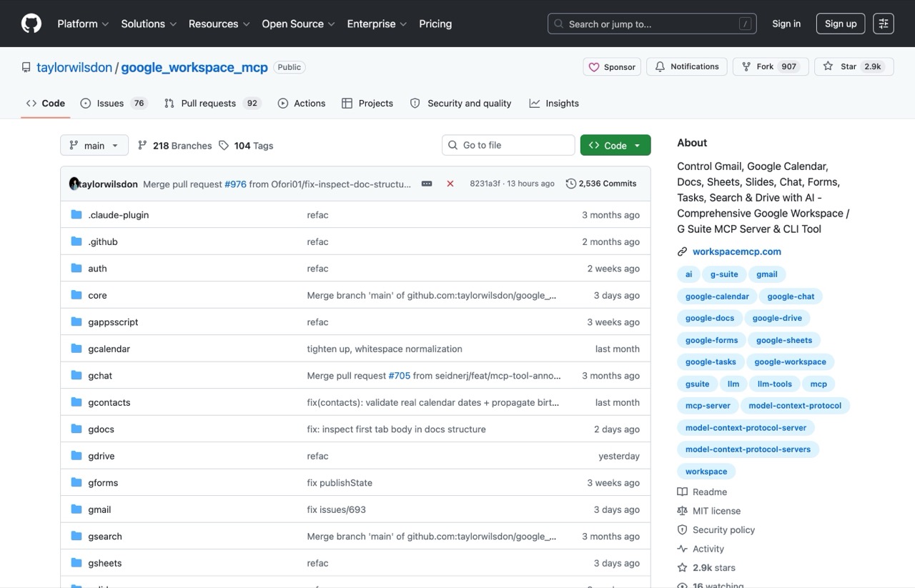The height and width of the screenshot is (588, 915).
Task: Open pull request #705 link
Action: point(399,376)
